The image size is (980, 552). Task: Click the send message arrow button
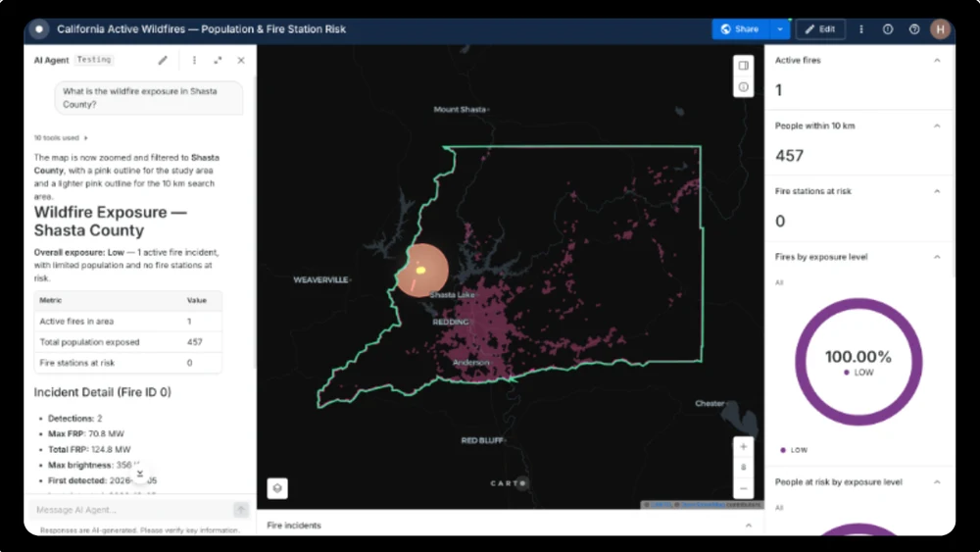pyautogui.click(x=241, y=510)
